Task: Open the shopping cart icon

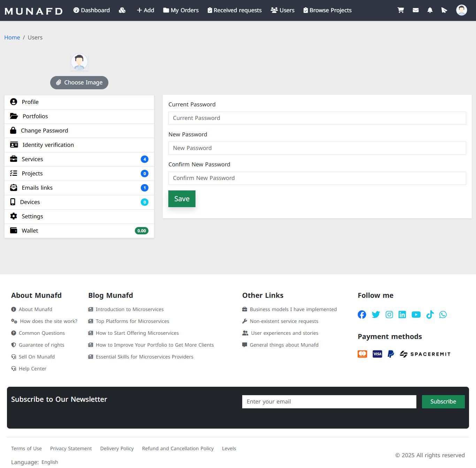Action: (x=401, y=10)
